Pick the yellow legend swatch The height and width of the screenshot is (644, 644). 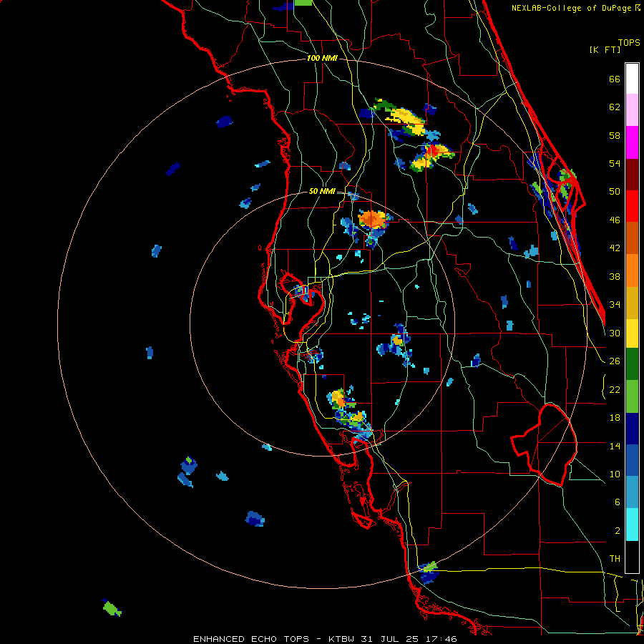pyautogui.click(x=632, y=333)
